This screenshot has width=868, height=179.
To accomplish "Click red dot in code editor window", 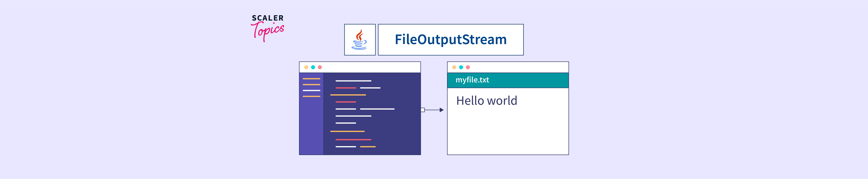I will point(320,67).
